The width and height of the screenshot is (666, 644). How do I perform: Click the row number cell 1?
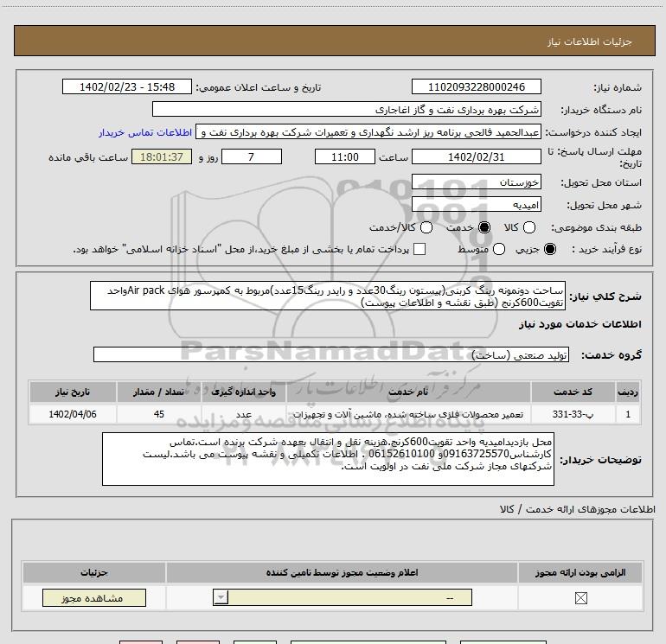(x=628, y=414)
